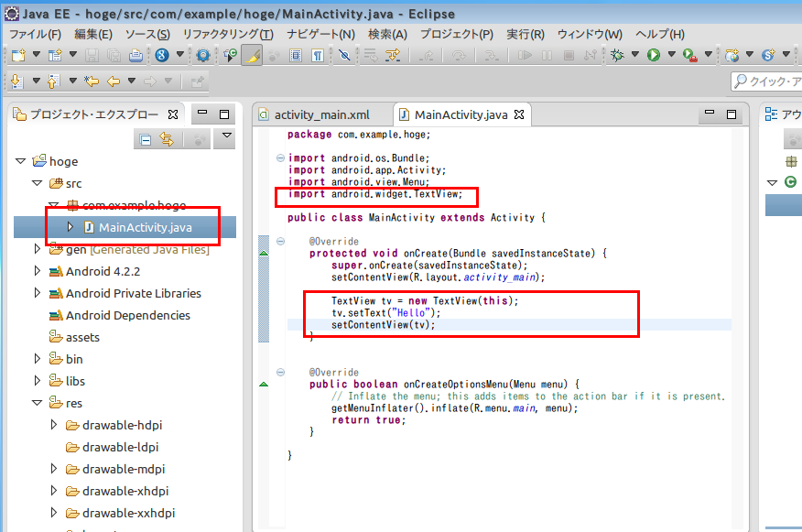The width and height of the screenshot is (802, 532).
Task: Expand the drawable-hdpi folder
Action: pos(54,425)
